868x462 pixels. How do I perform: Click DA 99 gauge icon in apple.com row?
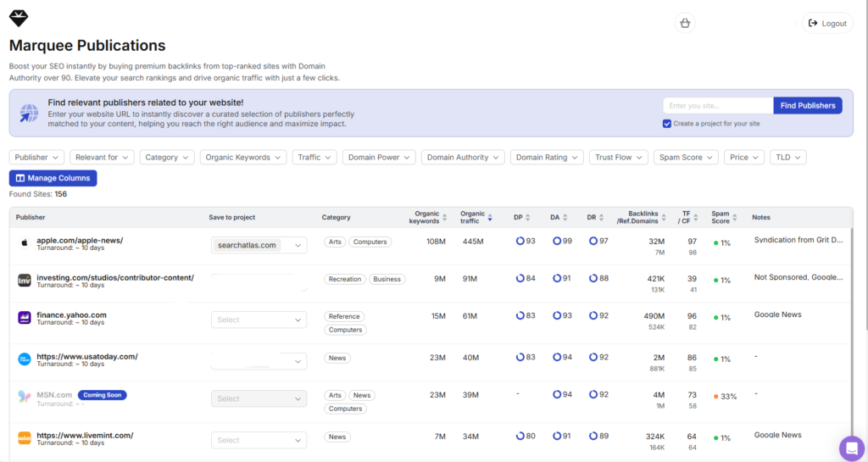(x=557, y=242)
